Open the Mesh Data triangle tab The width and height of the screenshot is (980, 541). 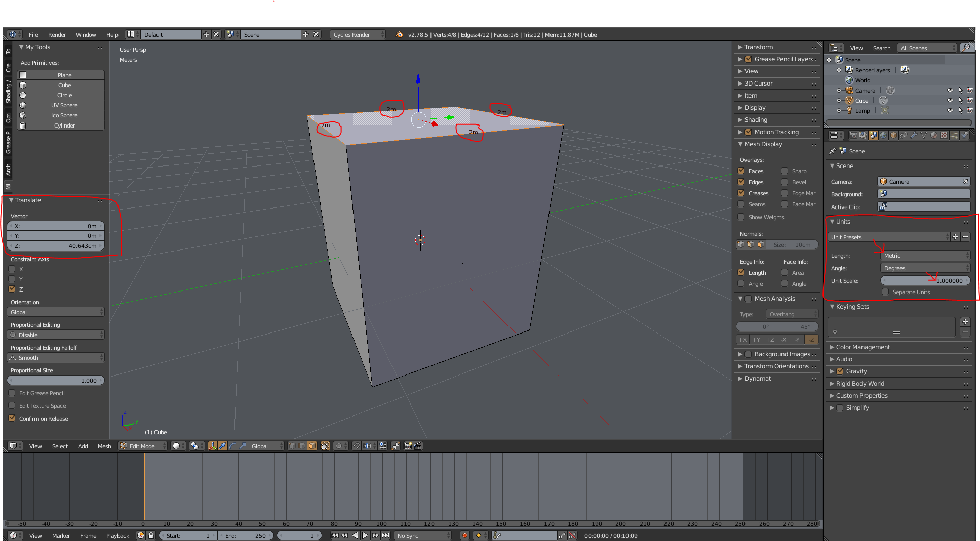[x=924, y=135]
